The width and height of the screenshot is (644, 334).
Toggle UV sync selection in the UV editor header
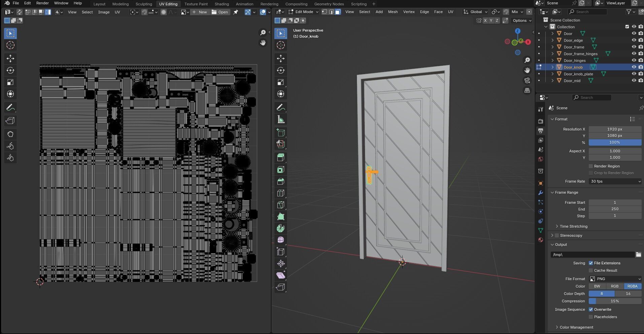(19, 12)
